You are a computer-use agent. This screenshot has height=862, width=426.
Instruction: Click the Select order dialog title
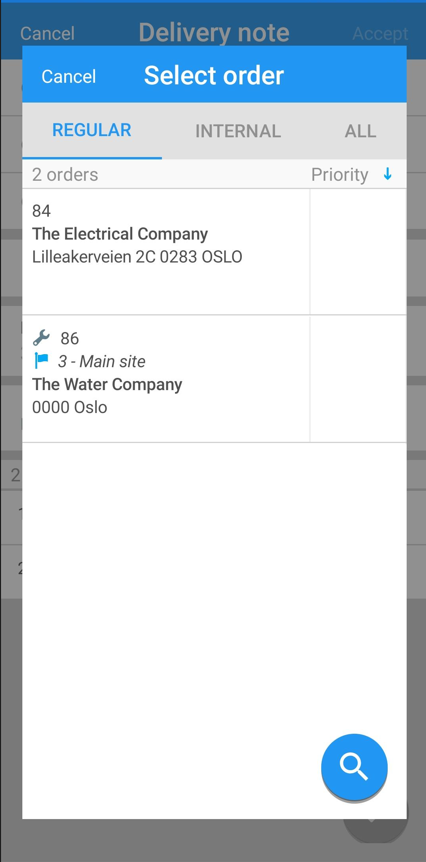[x=214, y=75]
